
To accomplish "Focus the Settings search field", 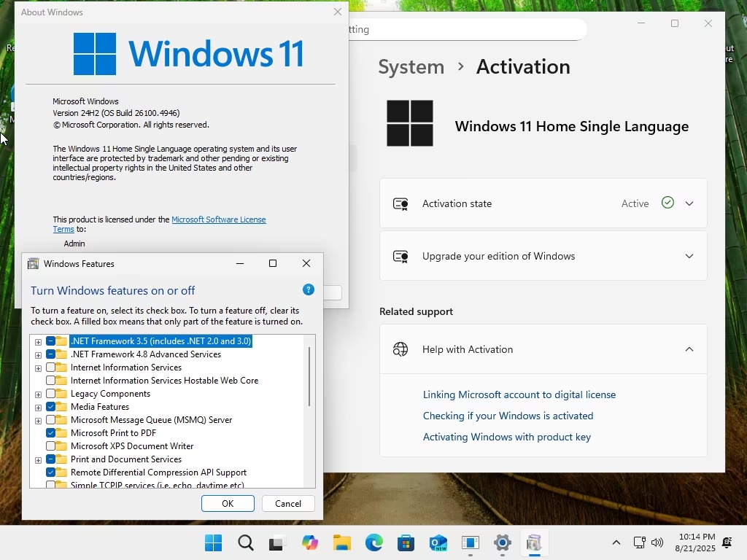I will click(x=467, y=29).
